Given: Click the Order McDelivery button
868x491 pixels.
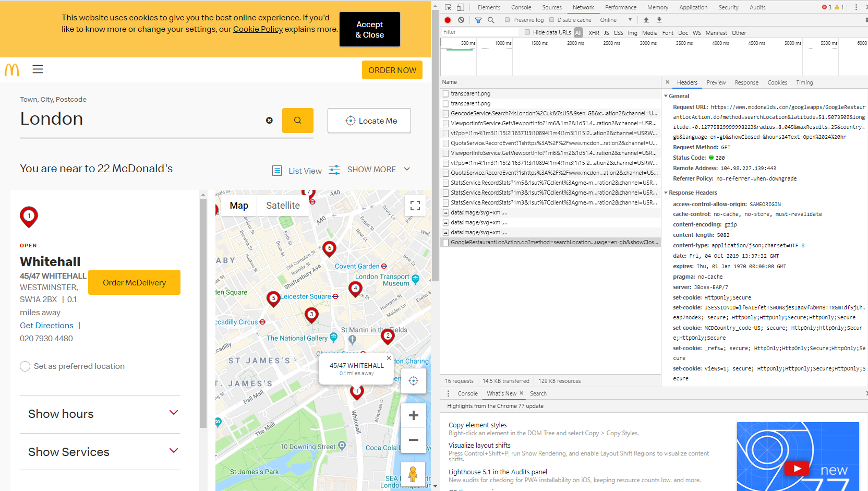Looking at the screenshot, I should pyautogui.click(x=135, y=282).
